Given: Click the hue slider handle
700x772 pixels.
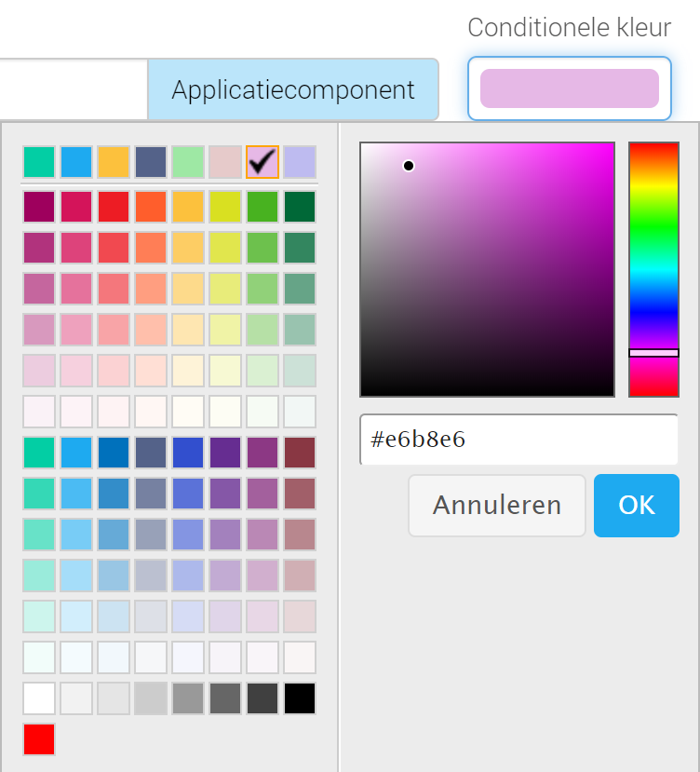Looking at the screenshot, I should pos(653,353).
